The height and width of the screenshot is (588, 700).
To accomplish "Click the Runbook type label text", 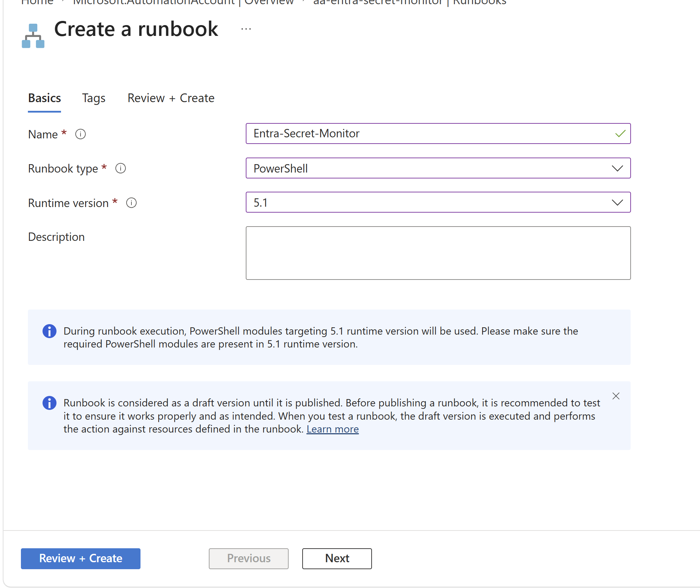I will [x=63, y=169].
